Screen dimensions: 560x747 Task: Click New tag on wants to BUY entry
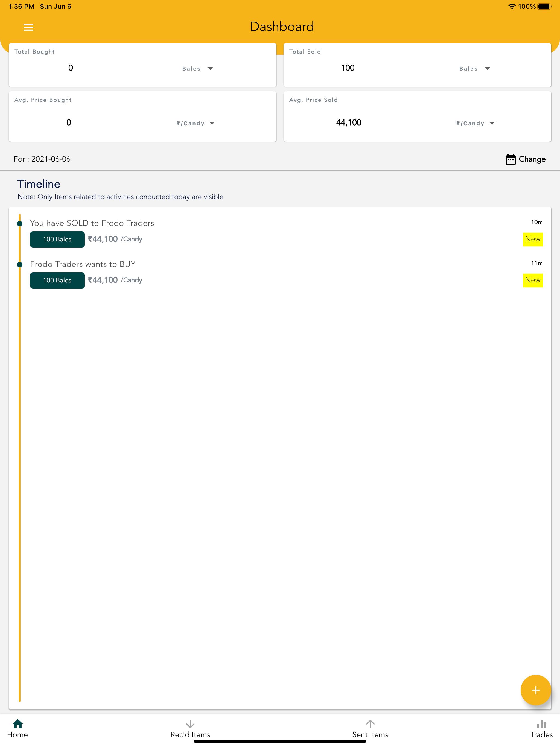[x=533, y=280]
